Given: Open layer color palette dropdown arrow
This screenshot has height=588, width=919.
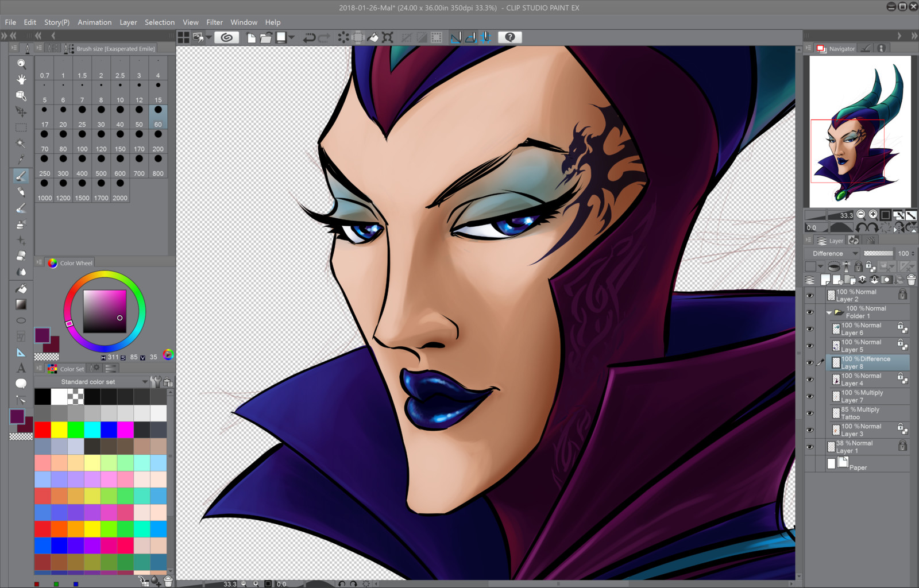Looking at the screenshot, I should (x=820, y=266).
